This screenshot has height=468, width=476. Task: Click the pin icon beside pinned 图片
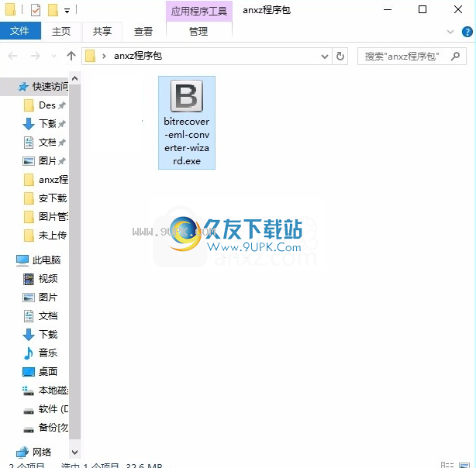(62, 161)
